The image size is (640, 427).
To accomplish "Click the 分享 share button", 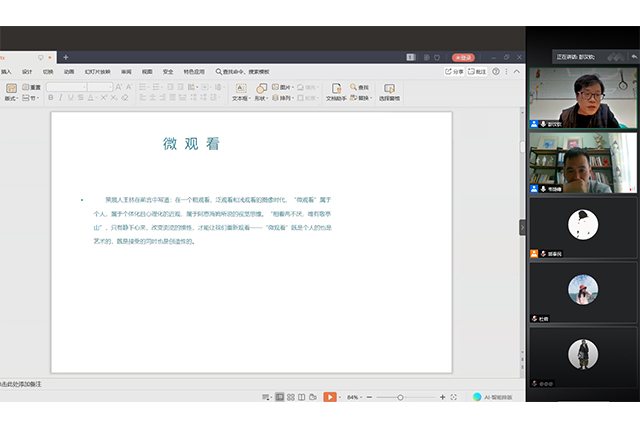I will pyautogui.click(x=454, y=72).
